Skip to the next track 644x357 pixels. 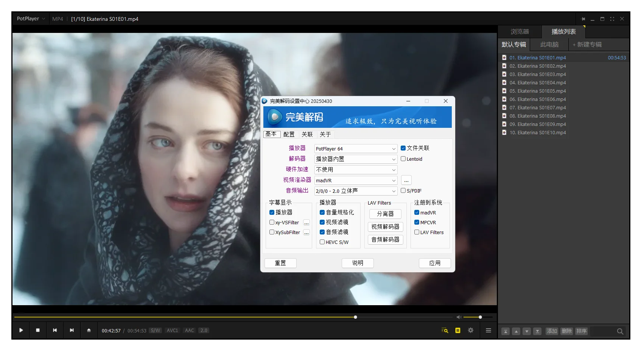click(x=72, y=330)
